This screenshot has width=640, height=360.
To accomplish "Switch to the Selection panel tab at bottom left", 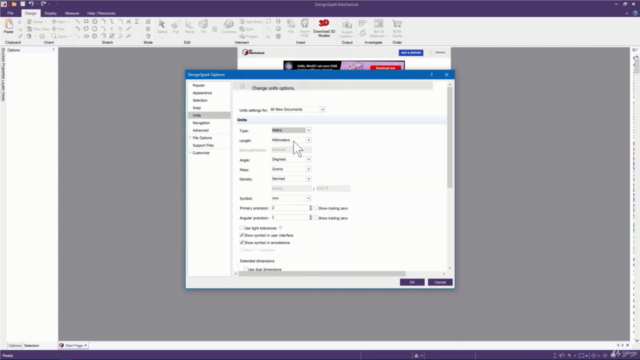I will (31, 346).
